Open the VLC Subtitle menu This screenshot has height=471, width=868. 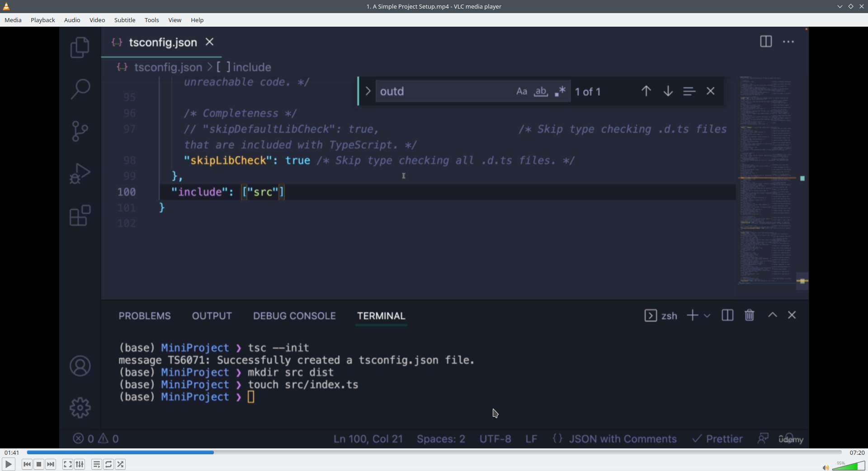pyautogui.click(x=125, y=20)
